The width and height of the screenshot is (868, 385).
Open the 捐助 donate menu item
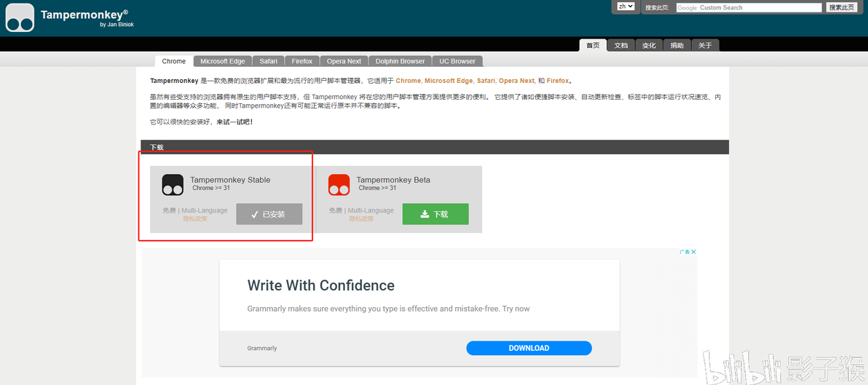677,45
